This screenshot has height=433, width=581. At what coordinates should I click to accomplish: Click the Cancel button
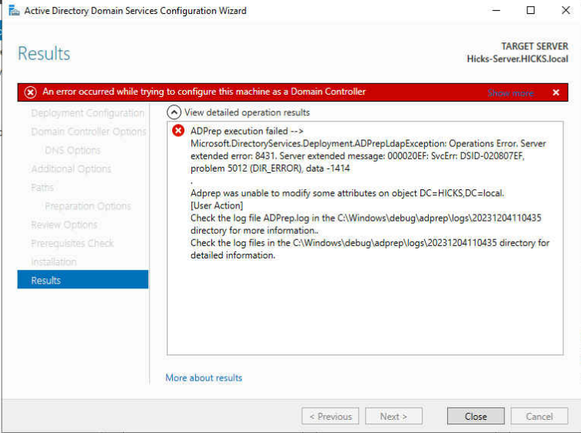tap(539, 416)
